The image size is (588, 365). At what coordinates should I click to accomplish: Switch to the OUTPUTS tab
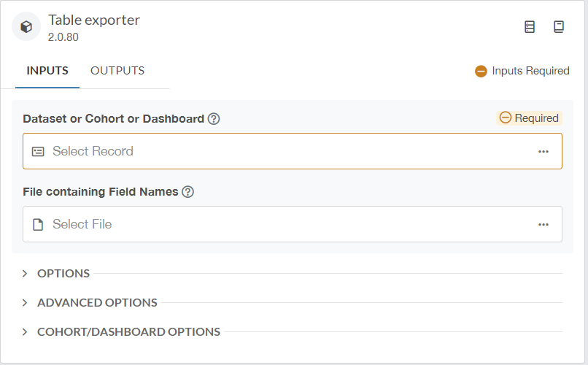[117, 71]
